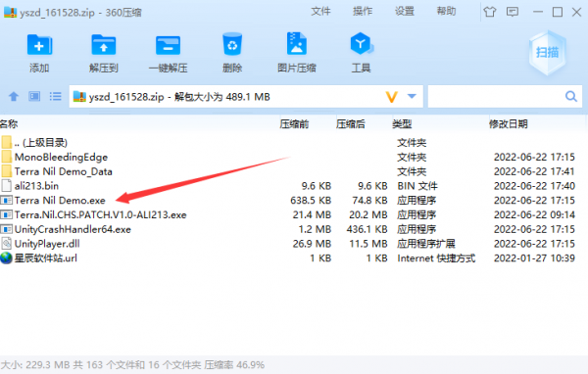The width and height of the screenshot is (588, 374).
Task: Sort by 类型 (Type) column header
Action: click(x=402, y=124)
